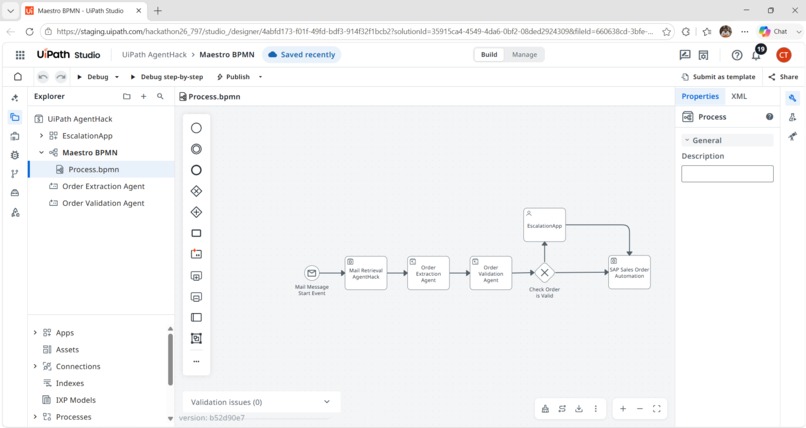Click the browser address bar
The image size is (806, 428).
coord(355,31)
